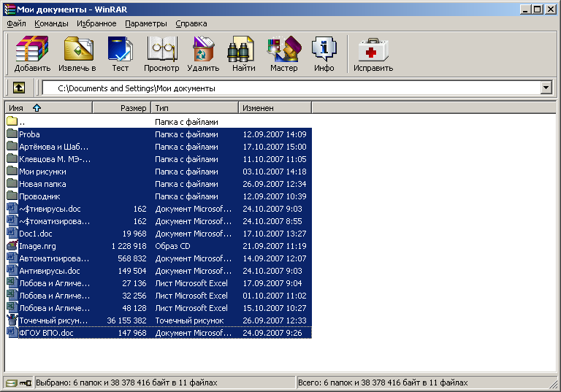561x392 pixels.
Task: Sort by the Изменен column header
Action: [x=275, y=107]
